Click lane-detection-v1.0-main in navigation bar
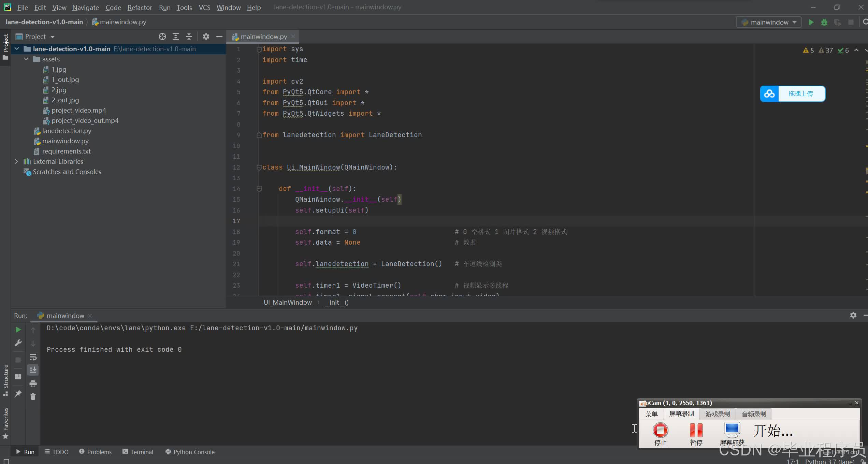Viewport: 868px width, 464px height. [x=44, y=22]
